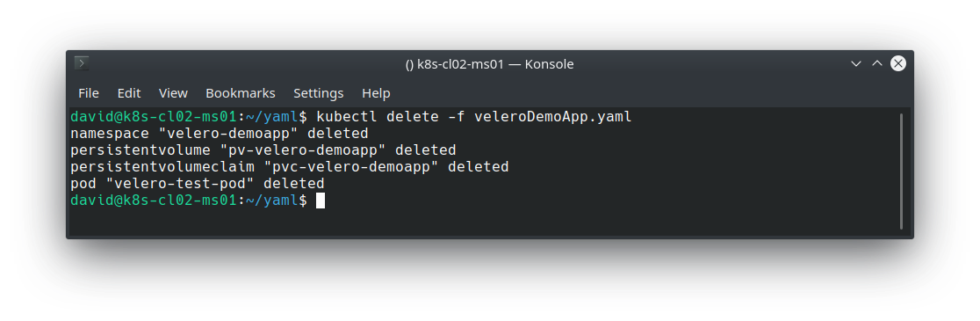Click the blinking terminal cursor block
This screenshot has width=980, height=321.
(x=320, y=201)
